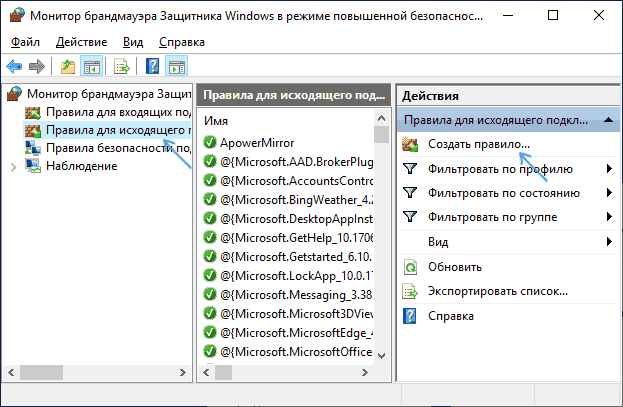
Task: Select Правила для входящих подключений tree item
Action: click(105, 112)
